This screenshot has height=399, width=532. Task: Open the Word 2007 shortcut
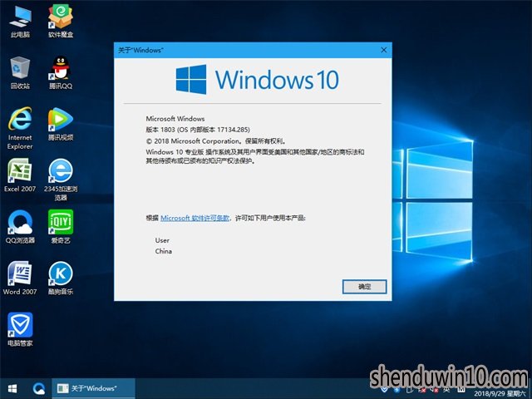pyautogui.click(x=20, y=278)
